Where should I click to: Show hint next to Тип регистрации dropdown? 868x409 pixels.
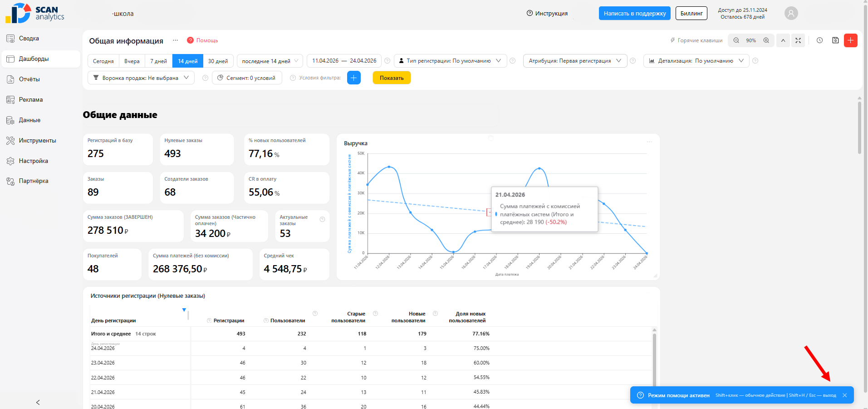(x=512, y=61)
